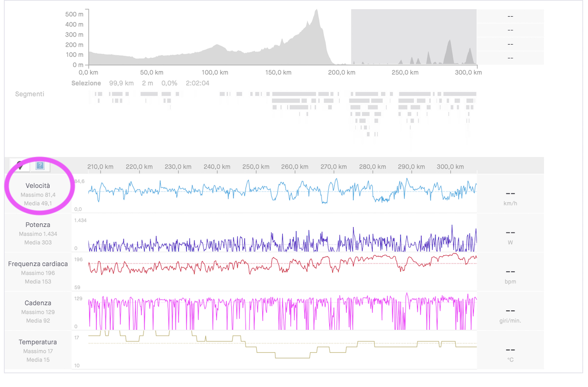Select the Velocità row label
This screenshot has width=588, height=387.
(38, 186)
